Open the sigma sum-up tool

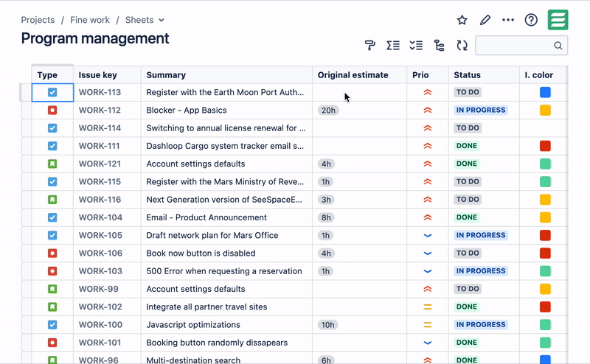[393, 46]
